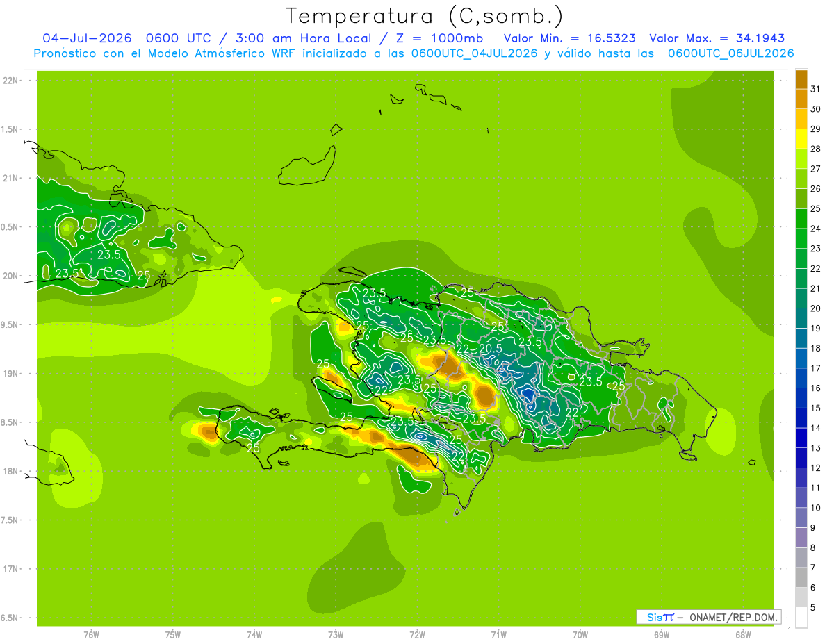
Task: Click legend value 14
Action: pyautogui.click(x=815, y=428)
